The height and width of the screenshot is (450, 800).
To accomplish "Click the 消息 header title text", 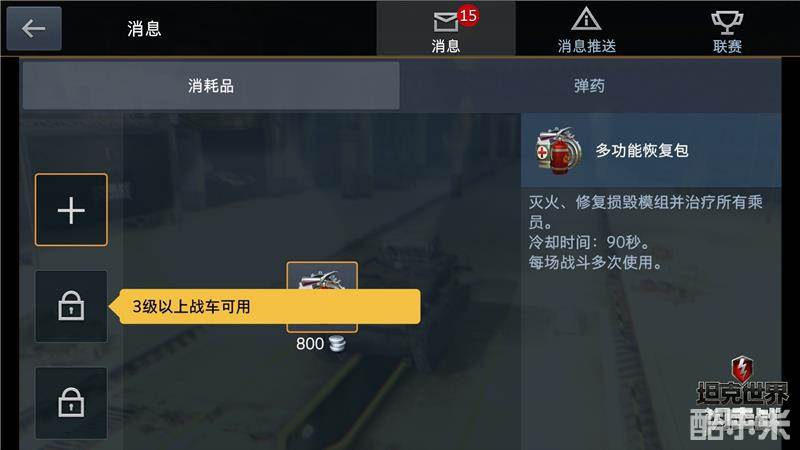I will [144, 29].
